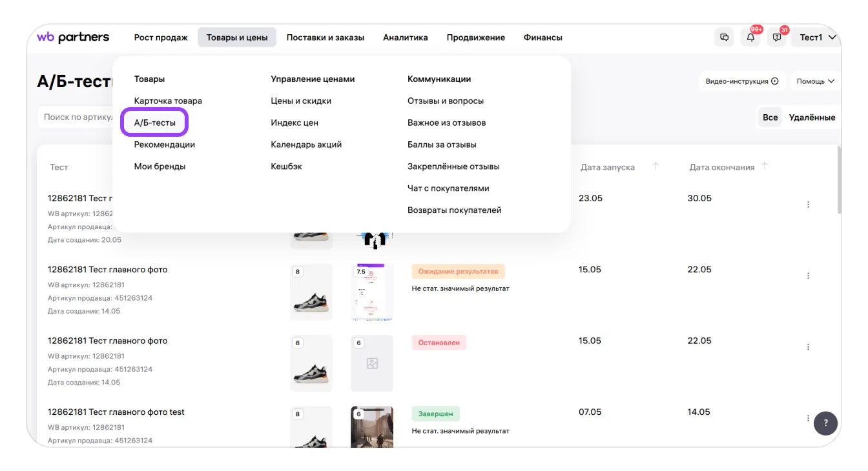Sort by Дата окончания arrow
The image size is (868, 471).
(x=765, y=166)
